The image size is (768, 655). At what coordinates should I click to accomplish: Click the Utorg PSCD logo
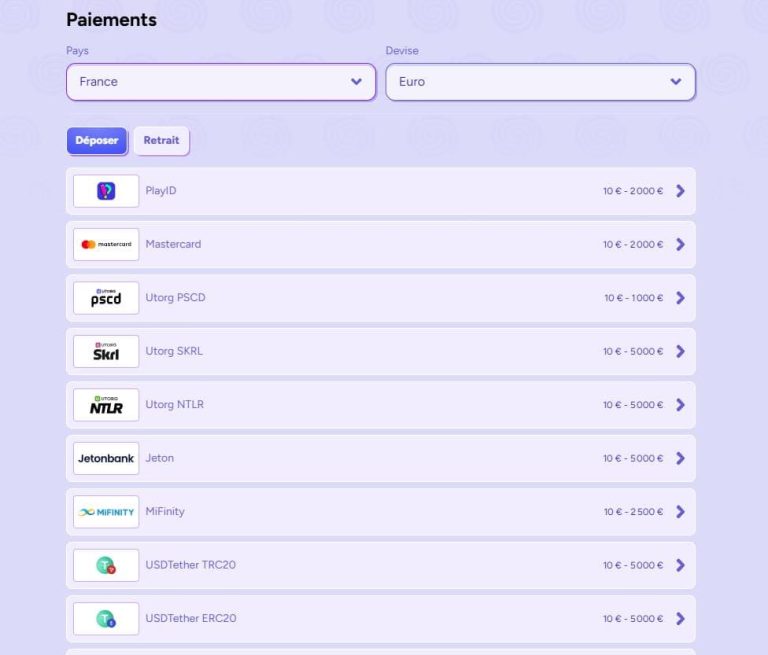[106, 298]
